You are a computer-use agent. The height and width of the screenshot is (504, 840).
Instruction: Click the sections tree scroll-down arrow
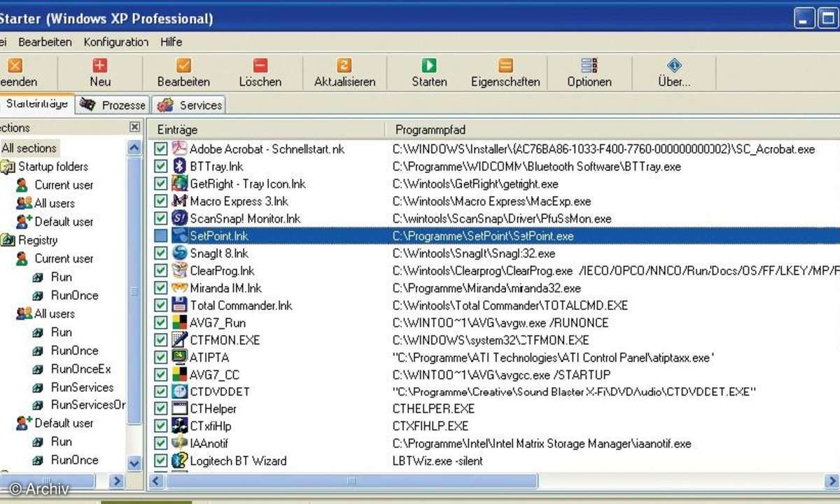click(x=134, y=463)
